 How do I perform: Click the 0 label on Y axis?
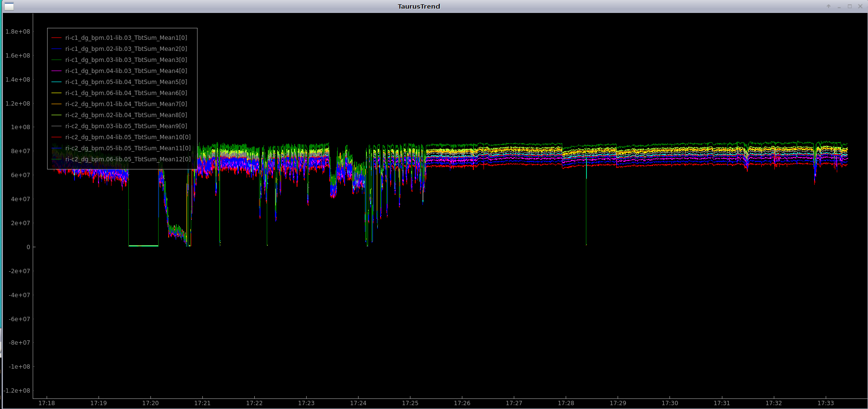[x=28, y=247]
